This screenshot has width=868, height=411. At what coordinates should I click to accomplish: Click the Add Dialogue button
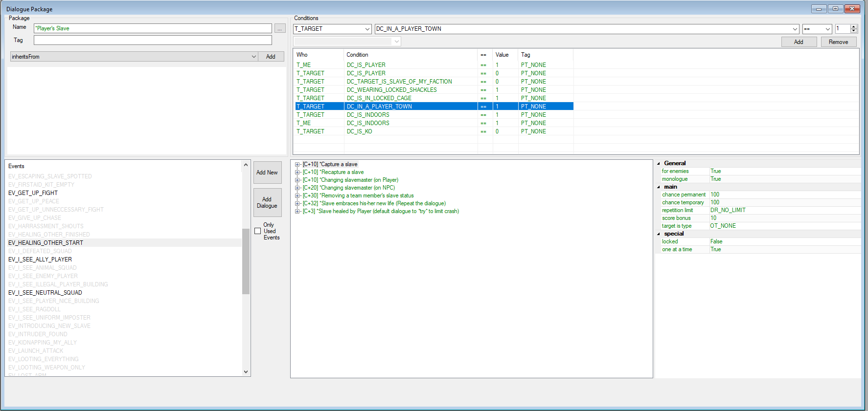coord(267,202)
